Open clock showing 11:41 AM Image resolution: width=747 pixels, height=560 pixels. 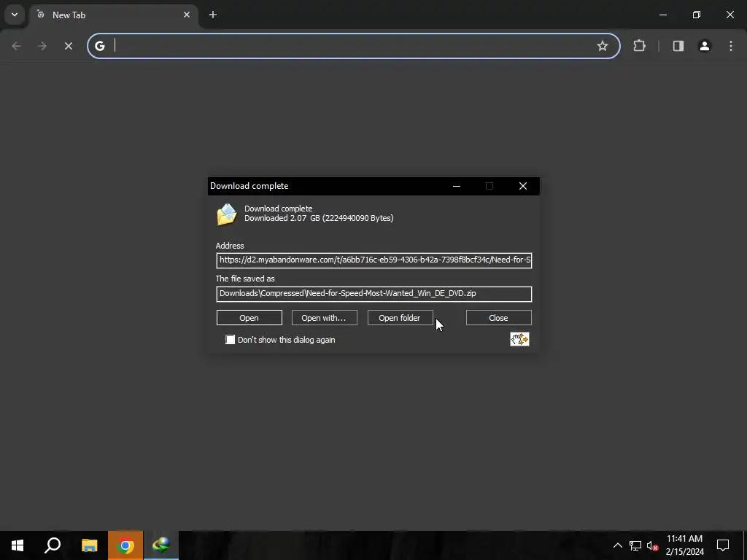pos(684,545)
